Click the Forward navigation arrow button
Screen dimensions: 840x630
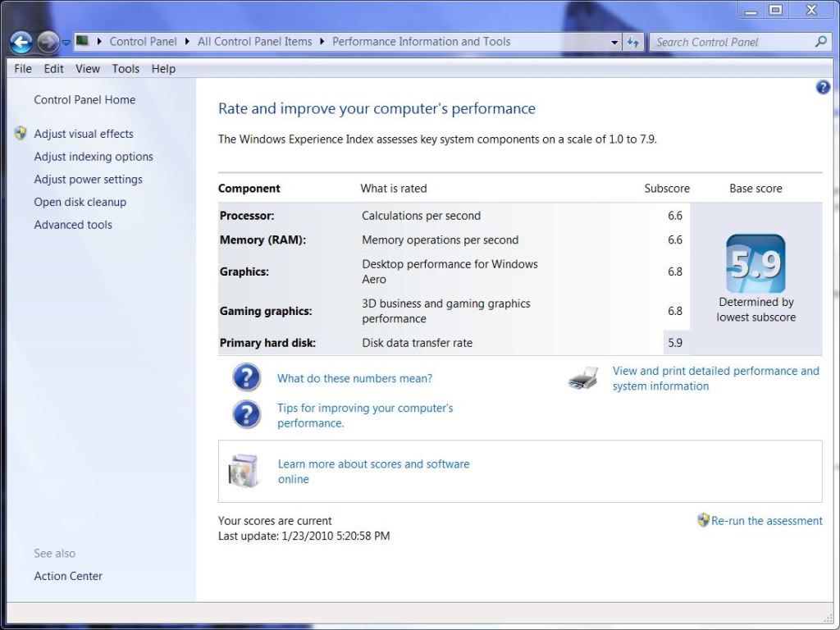coord(48,43)
